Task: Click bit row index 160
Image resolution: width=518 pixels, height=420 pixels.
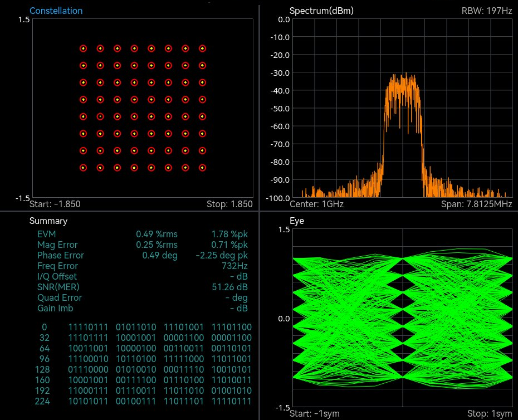Action: point(42,380)
